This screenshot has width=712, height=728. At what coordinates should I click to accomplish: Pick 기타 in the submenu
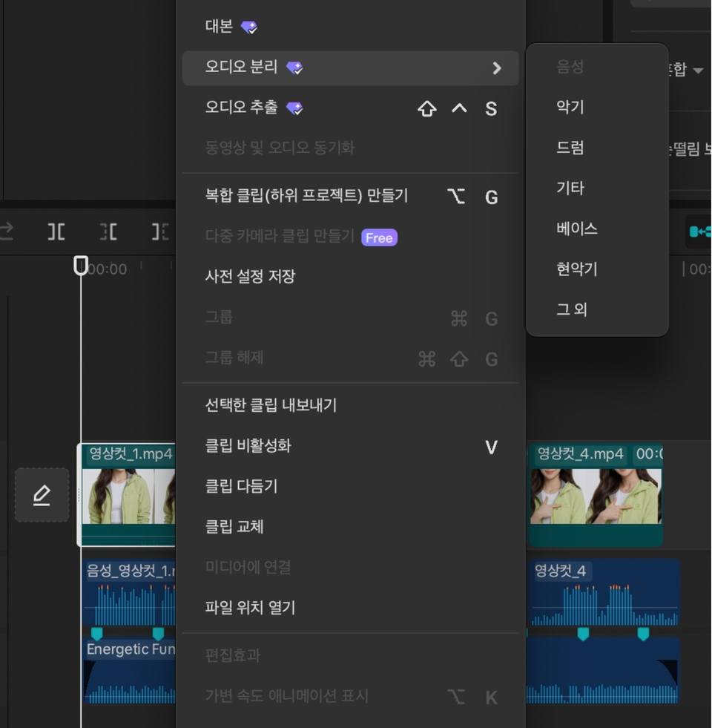[x=597, y=188]
